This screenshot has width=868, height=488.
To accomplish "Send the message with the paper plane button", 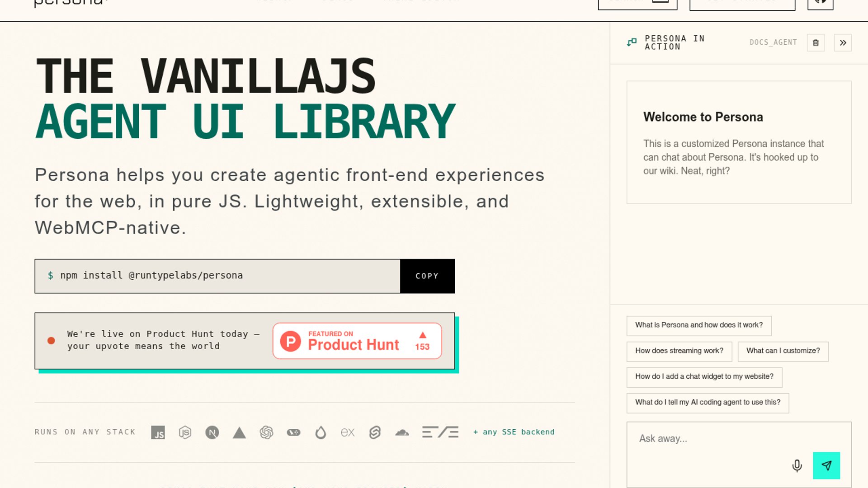I will click(x=826, y=465).
